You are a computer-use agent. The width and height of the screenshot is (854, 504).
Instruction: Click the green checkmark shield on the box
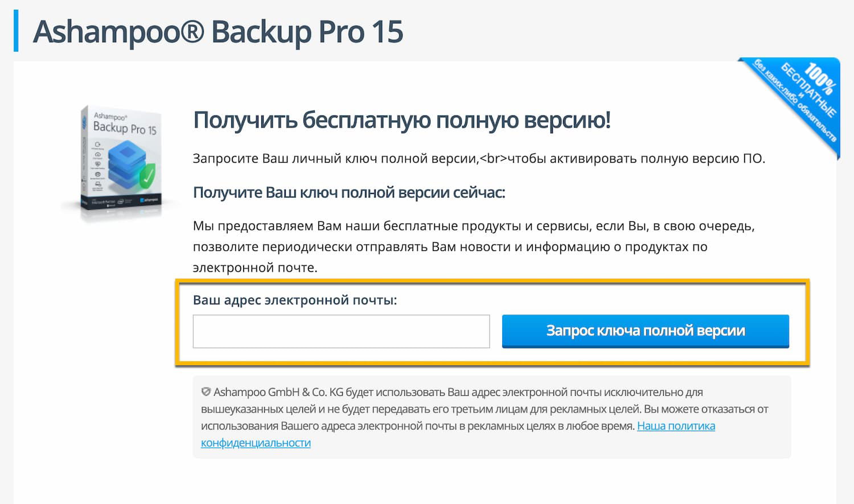coord(147,175)
